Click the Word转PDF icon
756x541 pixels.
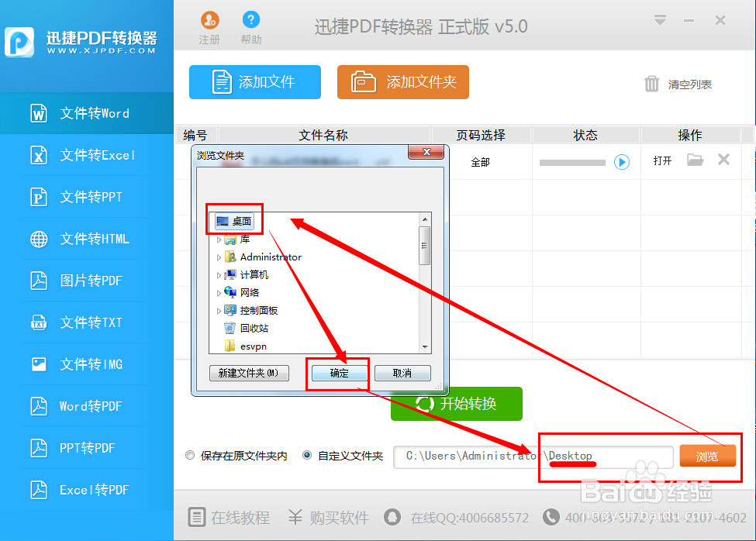point(39,406)
